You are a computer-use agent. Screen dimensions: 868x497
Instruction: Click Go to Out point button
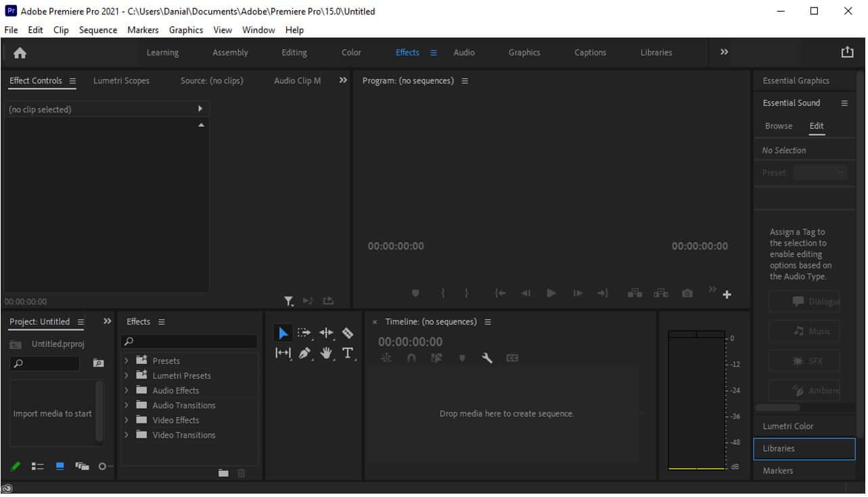click(603, 293)
